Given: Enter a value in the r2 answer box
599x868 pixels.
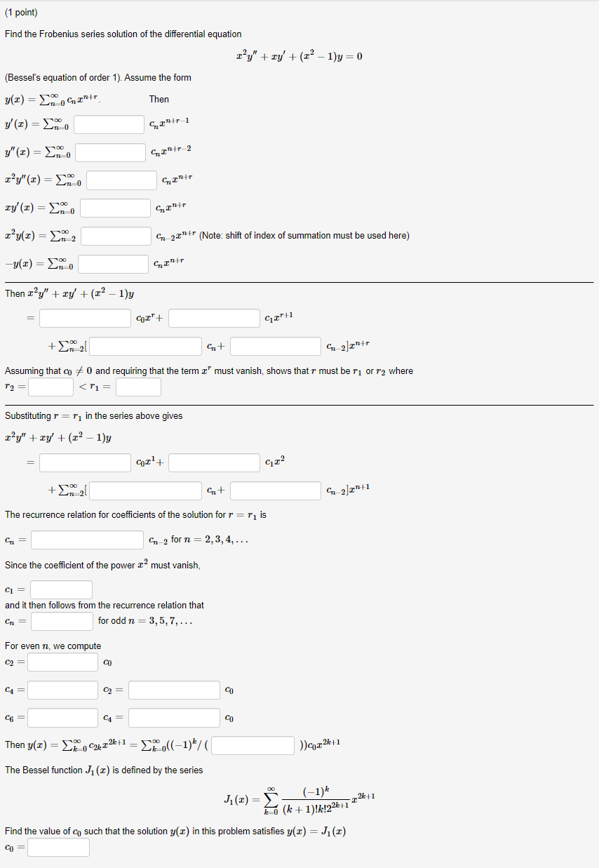Looking at the screenshot, I should (48, 387).
